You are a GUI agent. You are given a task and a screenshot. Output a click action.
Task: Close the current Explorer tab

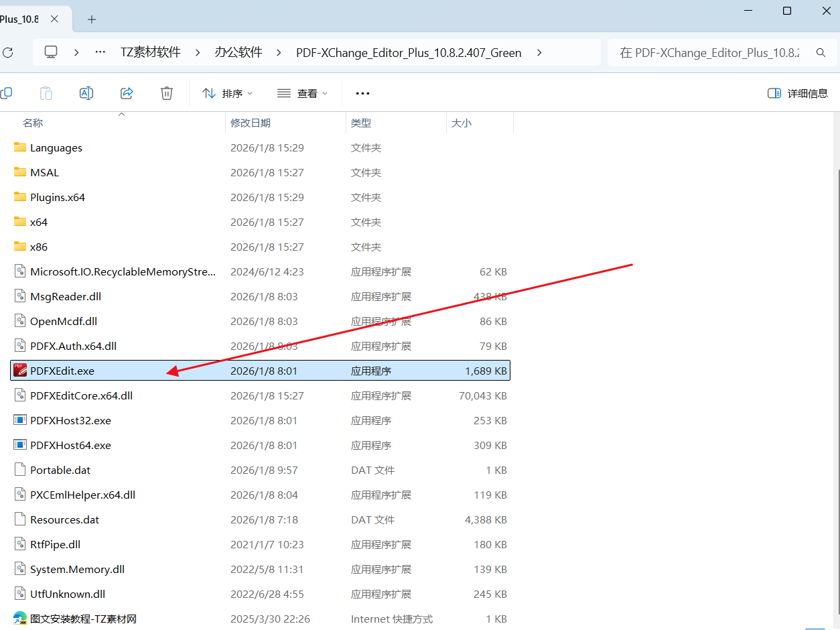click(55, 19)
